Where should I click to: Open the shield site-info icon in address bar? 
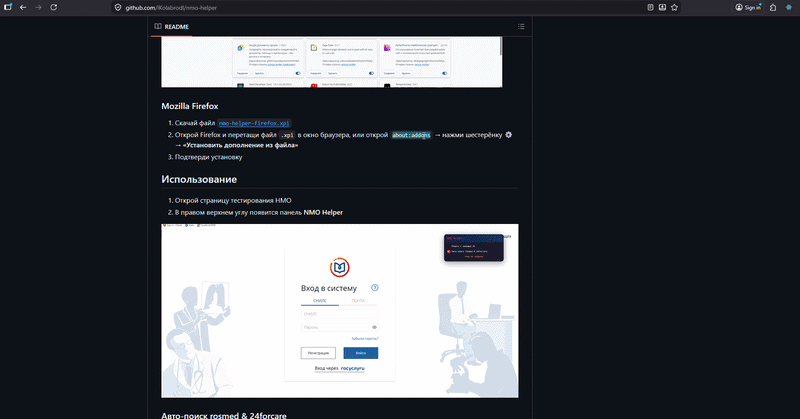tap(118, 8)
